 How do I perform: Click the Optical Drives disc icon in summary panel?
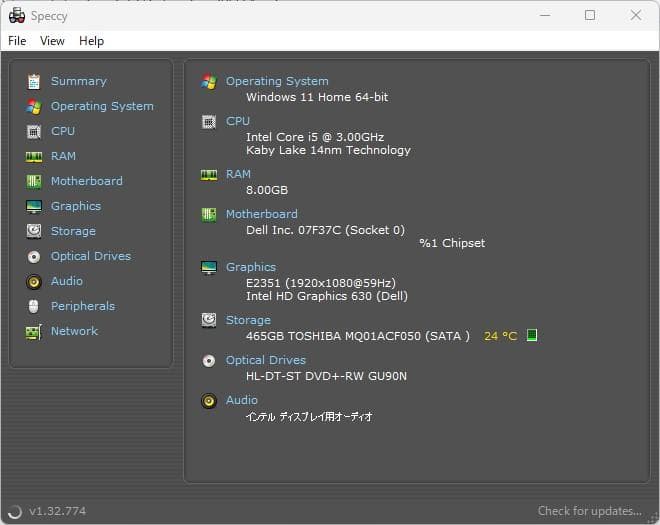tap(209, 361)
